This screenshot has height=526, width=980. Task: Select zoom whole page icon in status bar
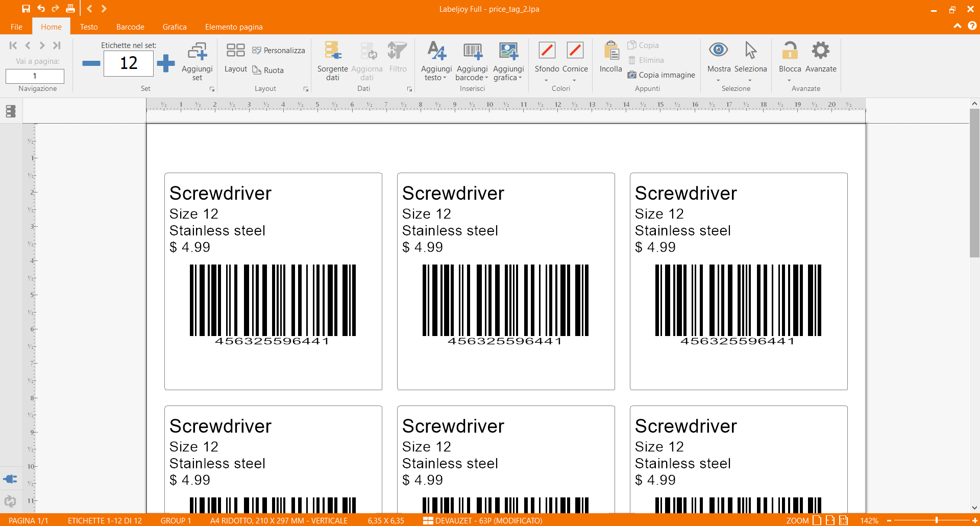click(x=817, y=520)
